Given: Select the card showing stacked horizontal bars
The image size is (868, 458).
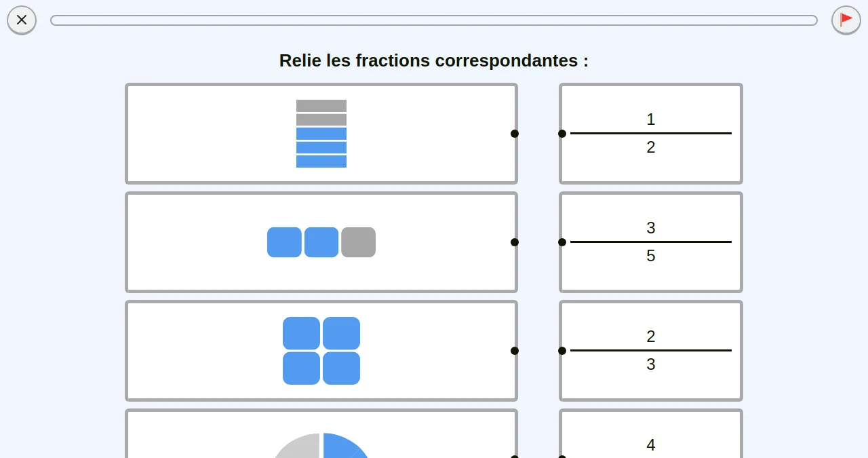Looking at the screenshot, I should pyautogui.click(x=321, y=134).
